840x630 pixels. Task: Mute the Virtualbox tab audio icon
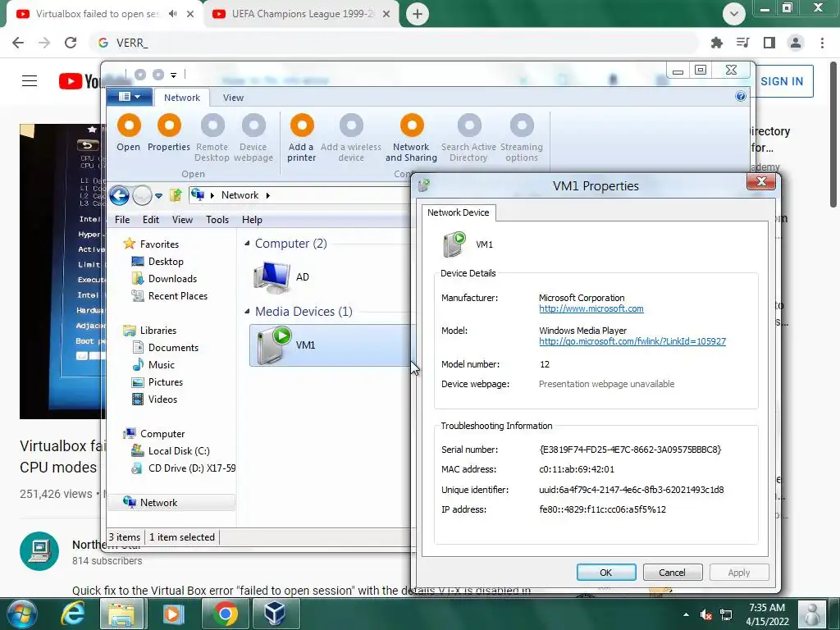(172, 14)
